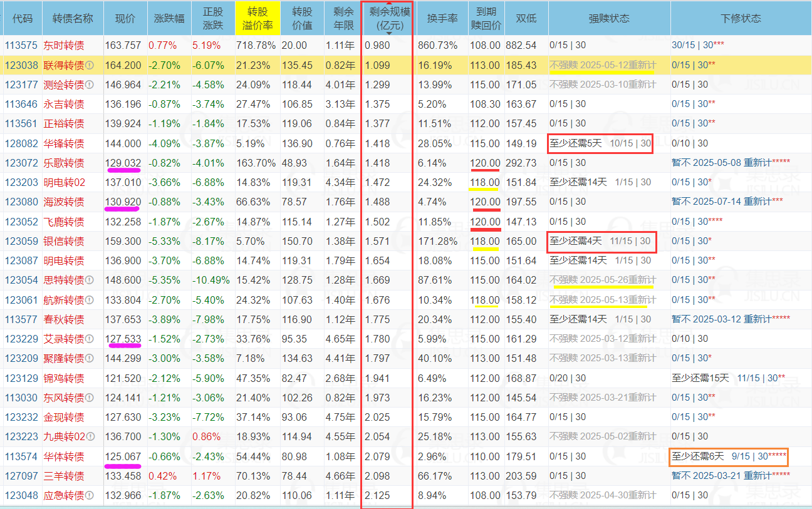Image resolution: width=812 pixels, height=509 pixels.
Task: Open the info icon next to 东风转债
Action: coord(90,398)
